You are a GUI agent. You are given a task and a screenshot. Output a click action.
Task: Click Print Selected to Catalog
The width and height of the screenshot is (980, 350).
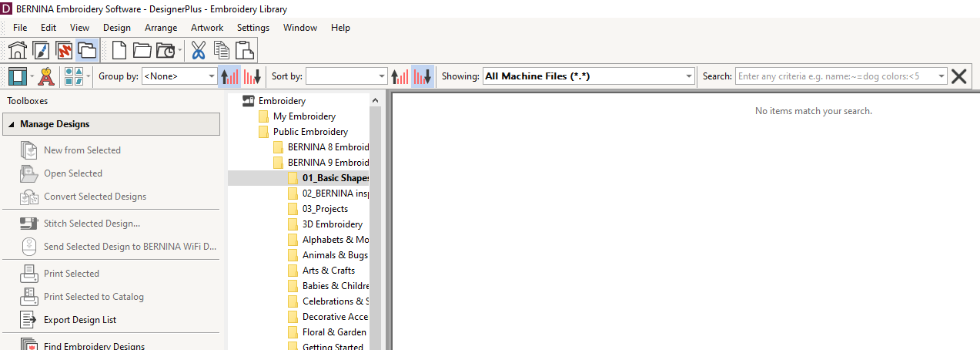click(94, 297)
